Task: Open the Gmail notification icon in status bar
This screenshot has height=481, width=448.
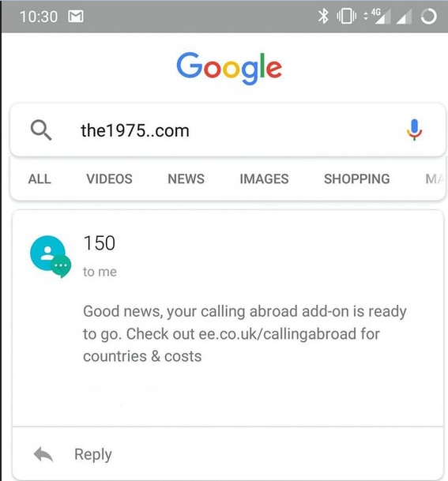Action: 76,17
